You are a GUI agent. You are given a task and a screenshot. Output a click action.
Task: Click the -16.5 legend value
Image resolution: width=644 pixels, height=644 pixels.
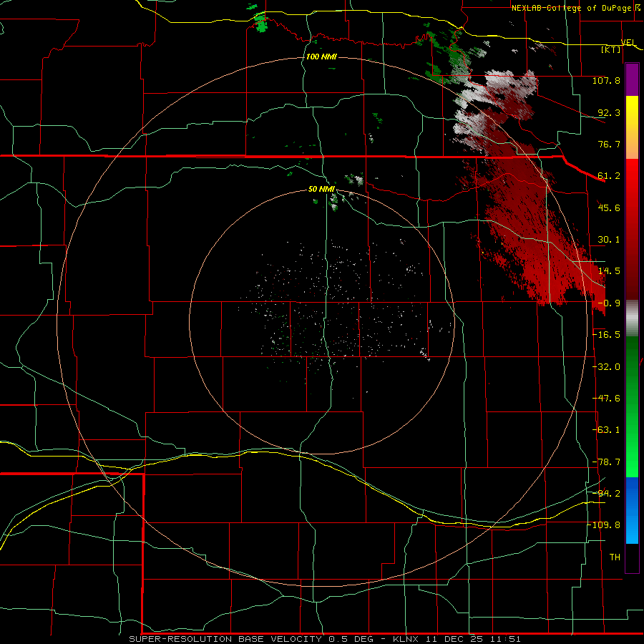(606, 335)
